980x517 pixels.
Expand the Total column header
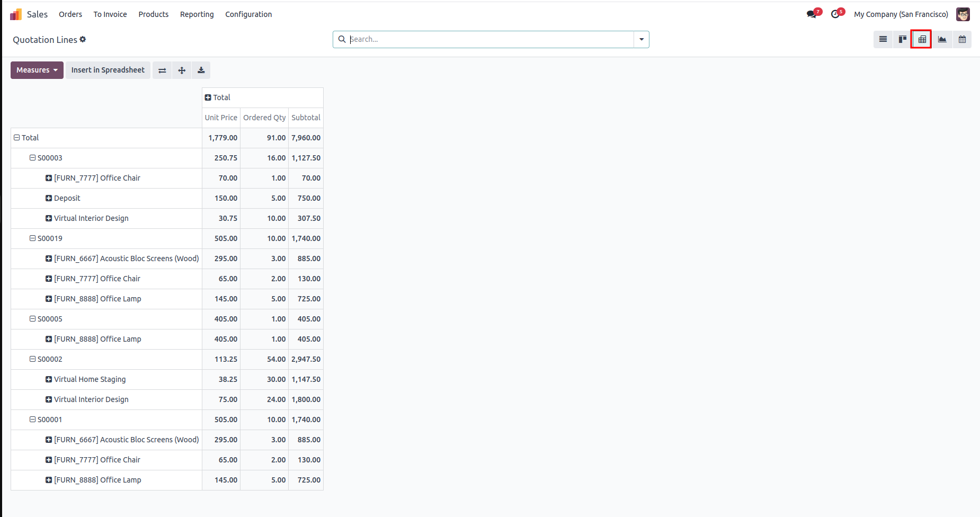208,97
